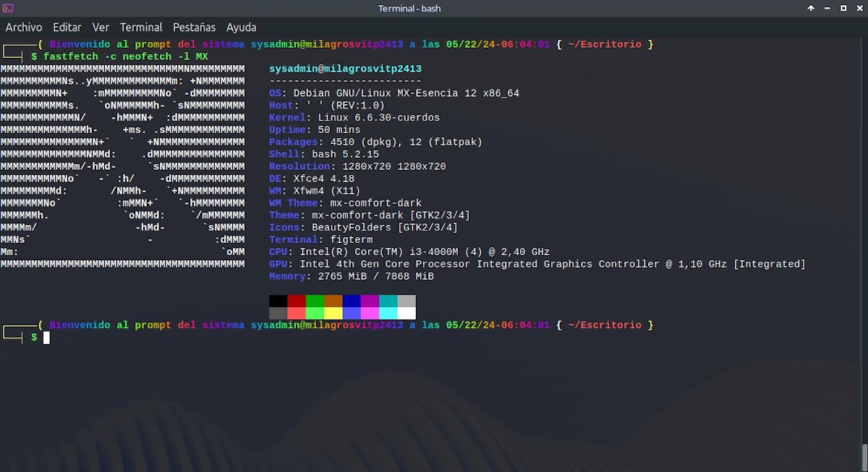Click the MX ASCII logo art
868x472 pixels.
tap(123, 166)
